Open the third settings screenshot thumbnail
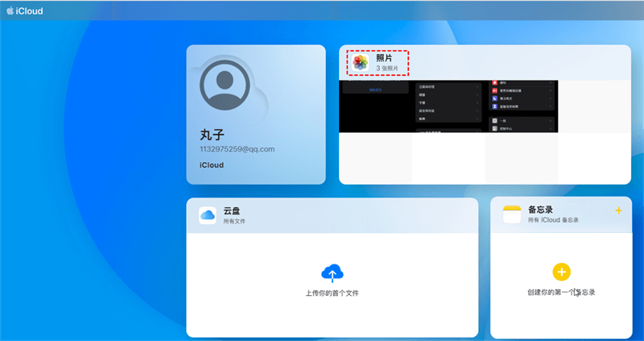The image size is (644, 341). click(x=522, y=106)
